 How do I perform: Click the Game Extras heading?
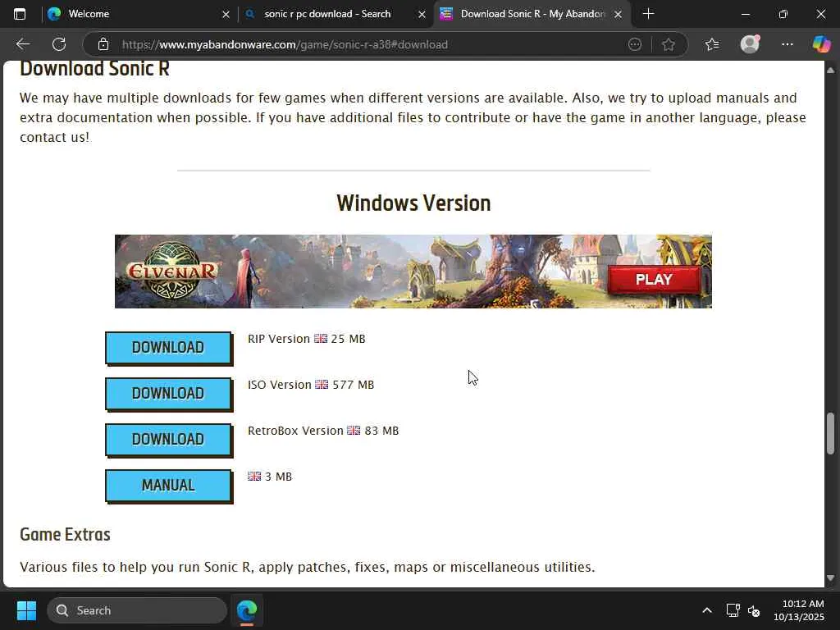click(65, 534)
